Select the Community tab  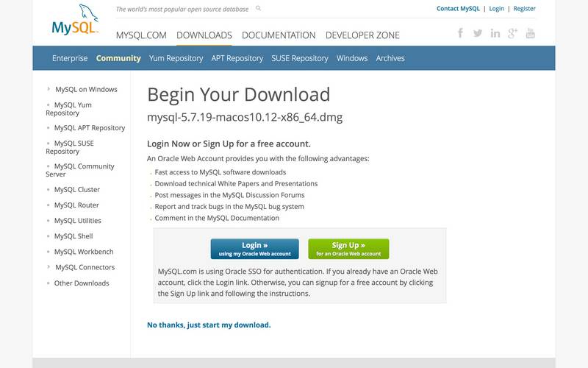pyautogui.click(x=118, y=58)
